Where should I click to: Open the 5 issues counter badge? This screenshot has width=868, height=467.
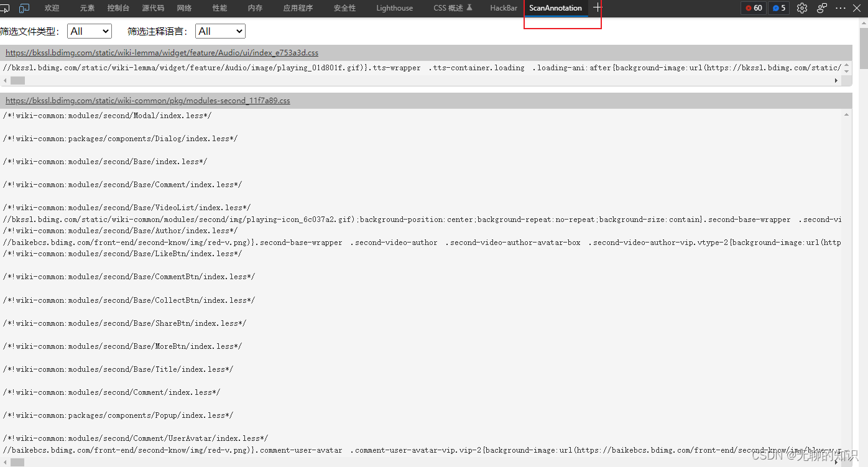point(778,8)
